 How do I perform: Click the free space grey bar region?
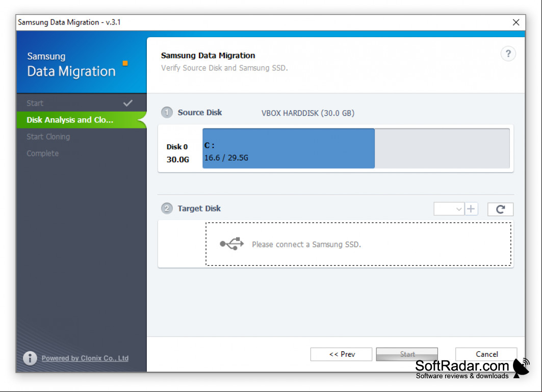(442, 148)
